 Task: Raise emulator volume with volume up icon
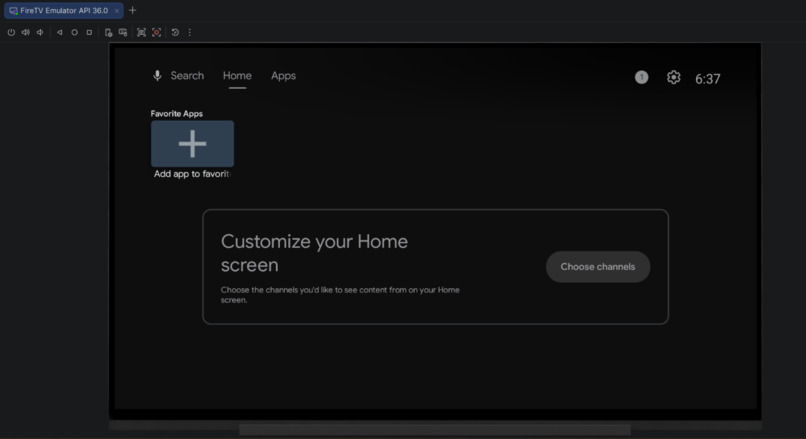(25, 32)
